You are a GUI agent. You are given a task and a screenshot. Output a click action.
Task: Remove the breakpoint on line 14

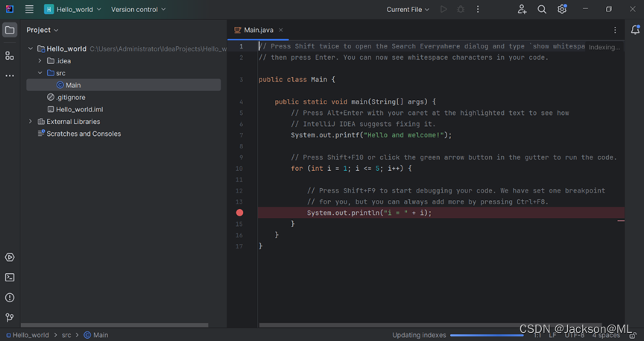[x=239, y=213]
